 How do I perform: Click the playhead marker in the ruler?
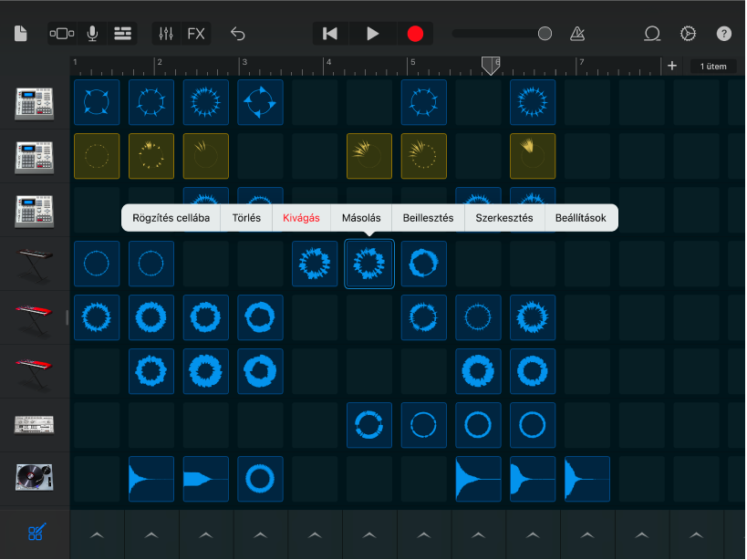click(x=490, y=65)
